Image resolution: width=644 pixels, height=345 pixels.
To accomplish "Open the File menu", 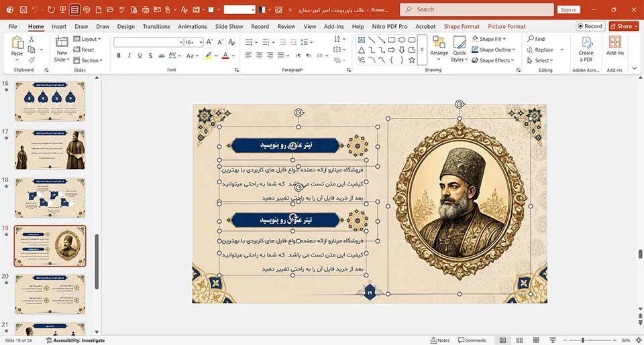I will [13, 26].
